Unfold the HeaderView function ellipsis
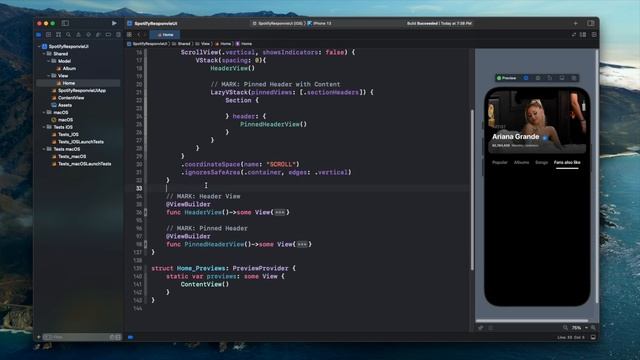 coord(280,212)
